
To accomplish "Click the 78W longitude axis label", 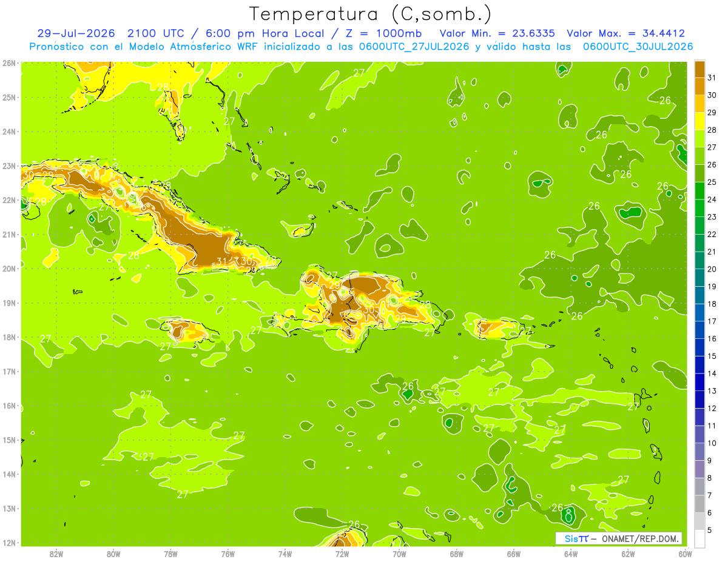I will [x=170, y=554].
